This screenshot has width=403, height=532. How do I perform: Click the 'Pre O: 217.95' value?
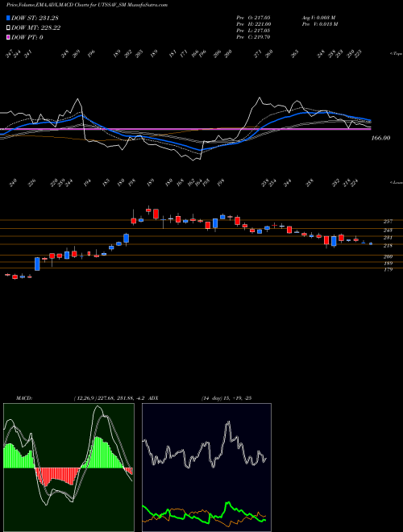click(253, 17)
